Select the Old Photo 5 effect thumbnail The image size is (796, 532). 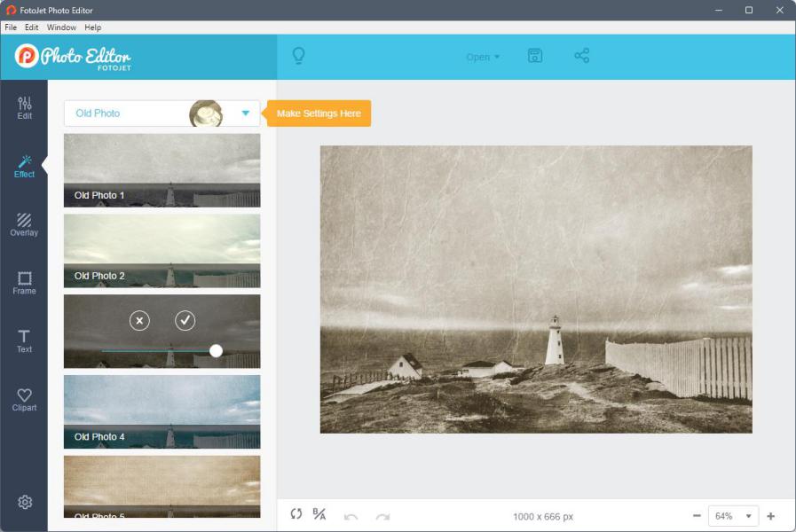(162, 487)
